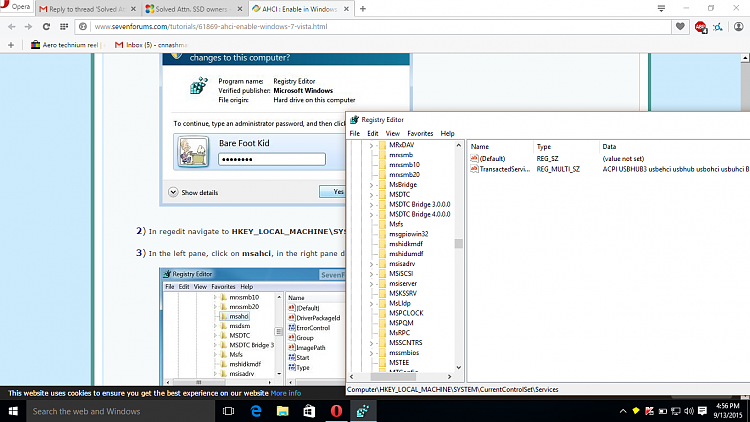Switch to 'Reply to thread' browser tab
This screenshot has width=750, height=422.
click(88, 9)
